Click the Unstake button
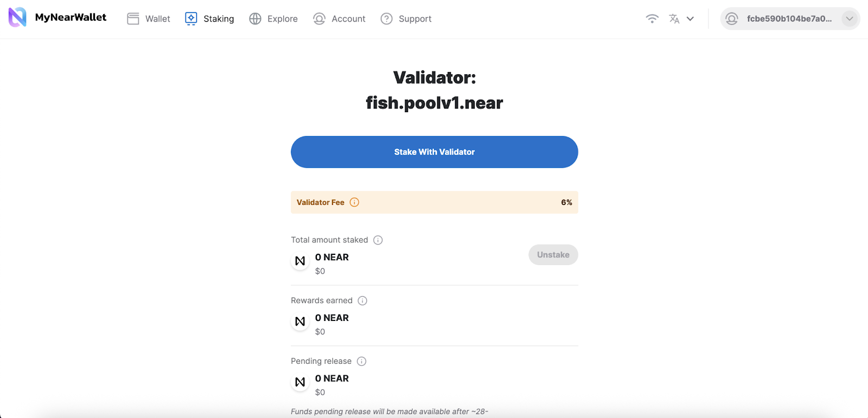868x418 pixels. (x=553, y=255)
